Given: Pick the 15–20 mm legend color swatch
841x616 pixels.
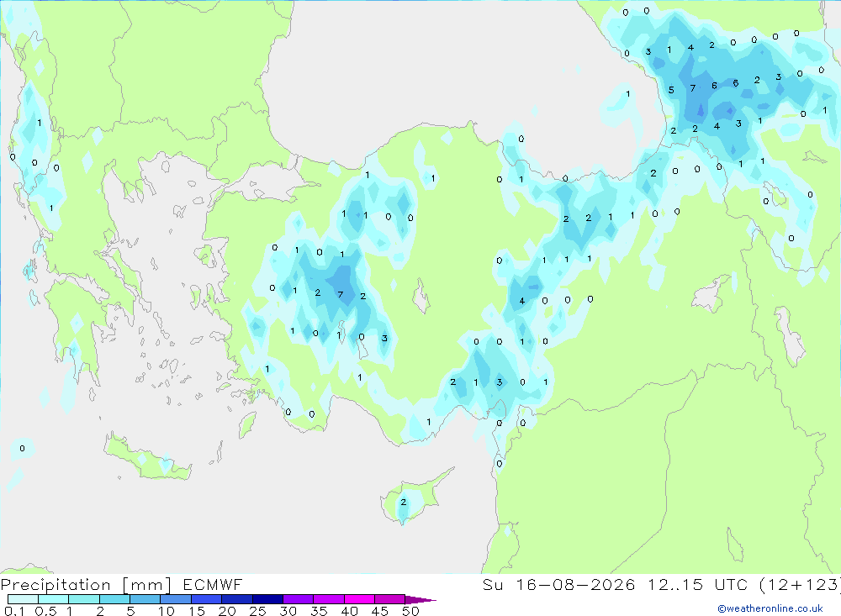Looking at the screenshot, I should pos(207,599).
